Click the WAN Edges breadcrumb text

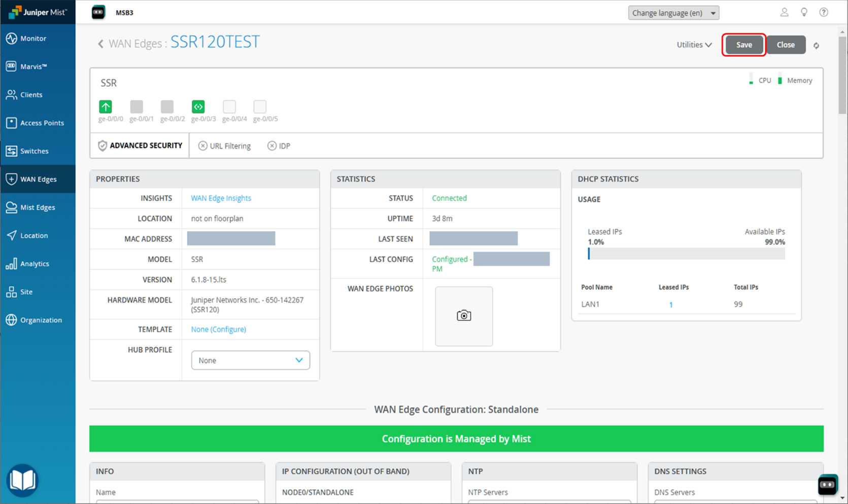135,44
